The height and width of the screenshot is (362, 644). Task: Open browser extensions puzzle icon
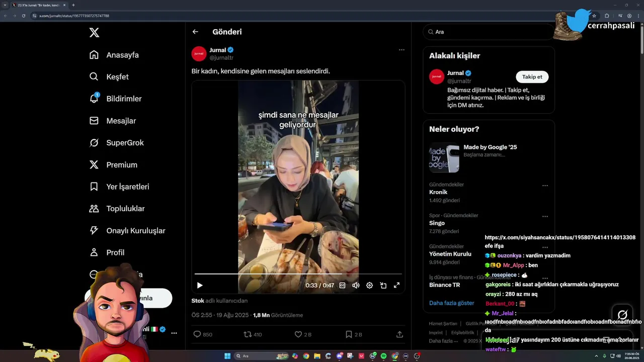607,16
